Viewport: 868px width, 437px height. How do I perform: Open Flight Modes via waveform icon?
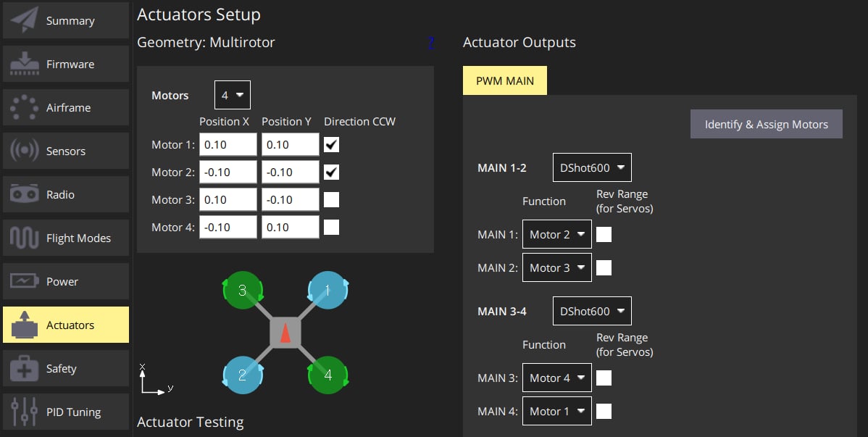[25, 238]
